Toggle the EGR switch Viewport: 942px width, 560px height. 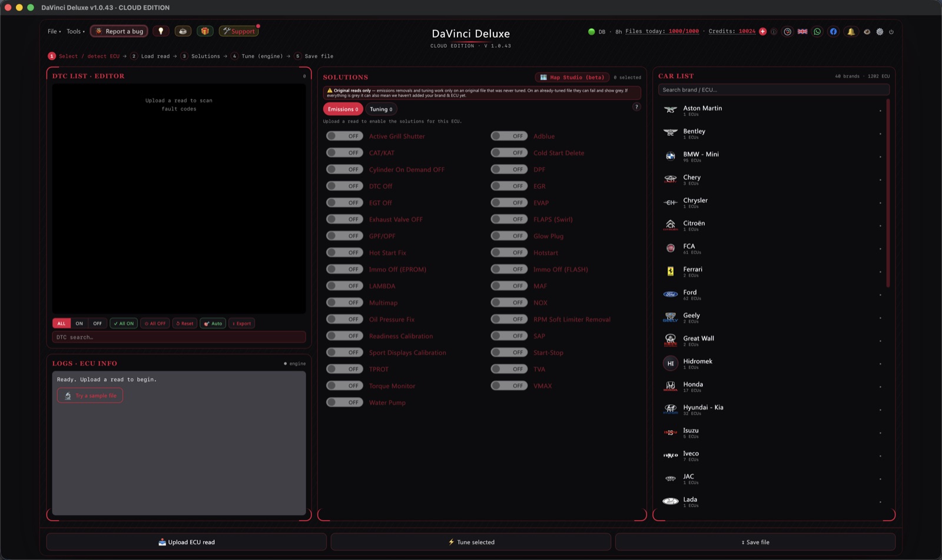tap(509, 186)
